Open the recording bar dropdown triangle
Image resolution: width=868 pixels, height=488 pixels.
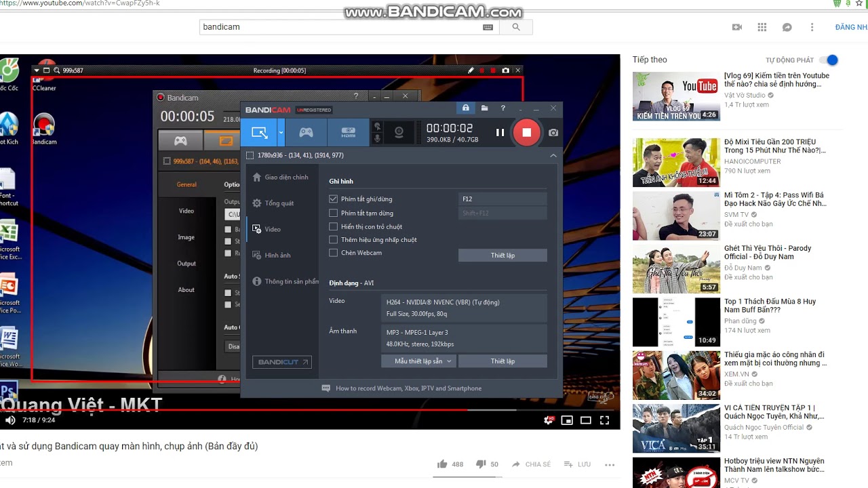tap(37, 70)
